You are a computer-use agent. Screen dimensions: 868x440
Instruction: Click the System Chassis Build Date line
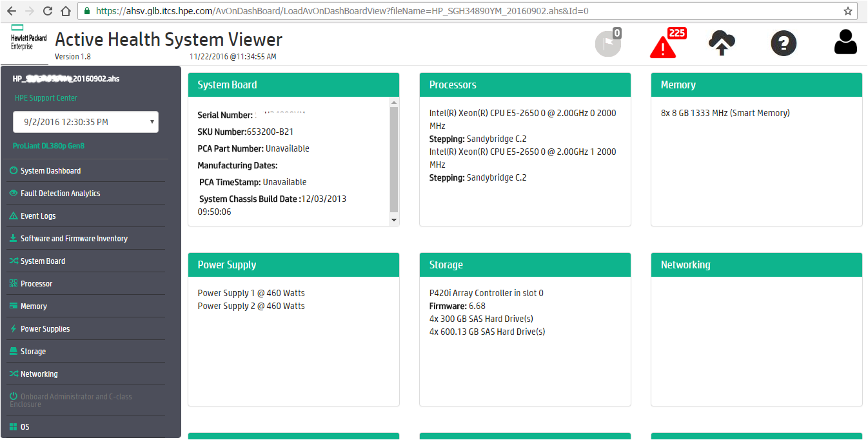273,205
